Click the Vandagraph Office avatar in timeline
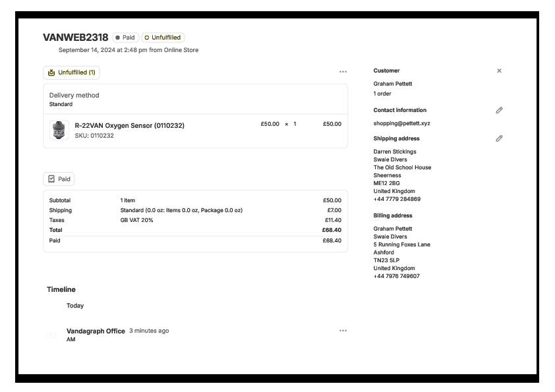Screen dimensions: 555x392 [51, 335]
